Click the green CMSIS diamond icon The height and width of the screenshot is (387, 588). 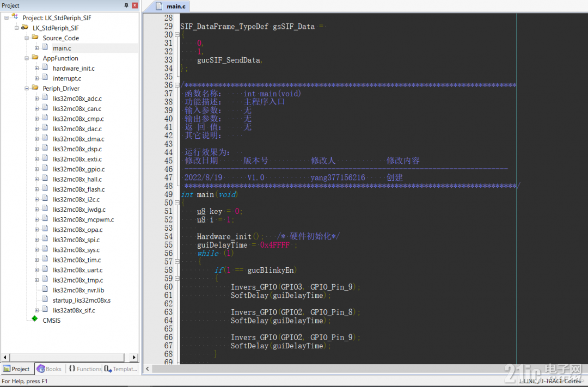tap(35, 319)
